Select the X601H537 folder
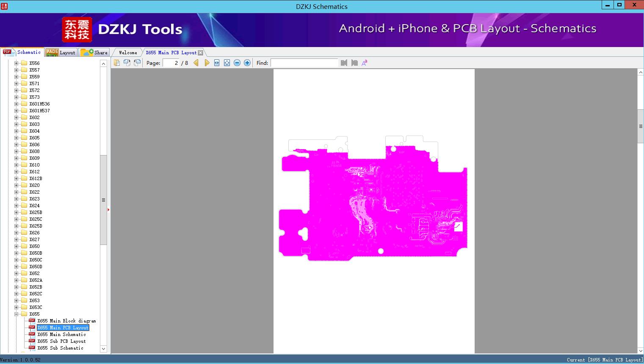The image size is (644, 364). (x=39, y=111)
